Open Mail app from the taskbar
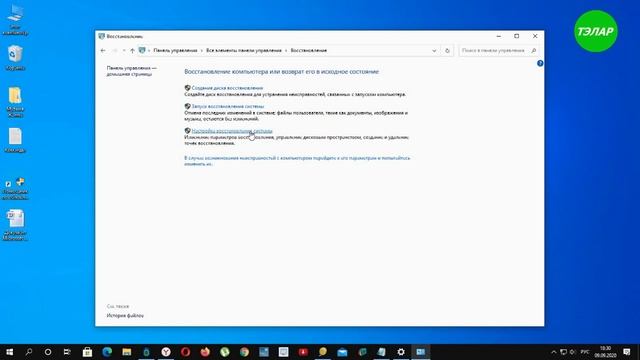640x360 pixels. tap(342, 352)
